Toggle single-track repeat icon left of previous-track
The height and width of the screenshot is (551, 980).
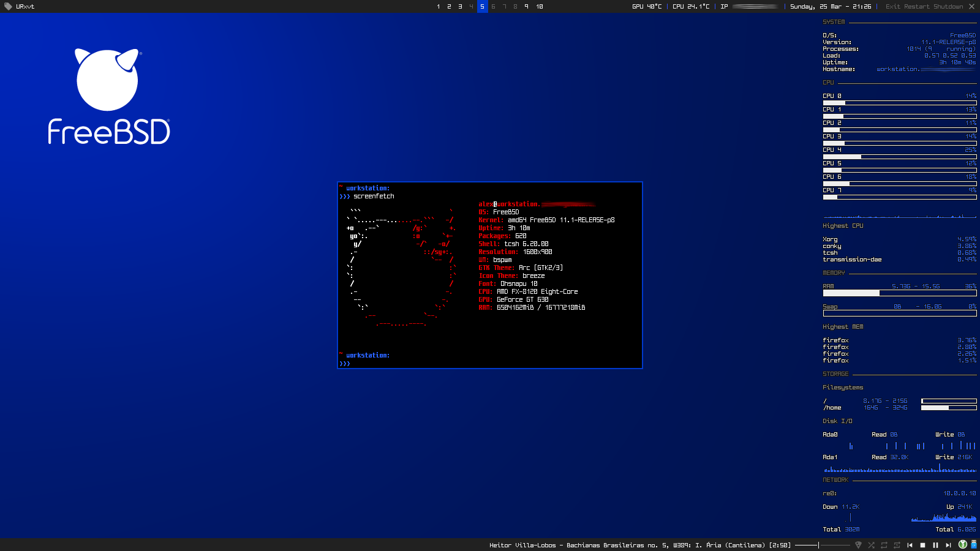[897, 545]
